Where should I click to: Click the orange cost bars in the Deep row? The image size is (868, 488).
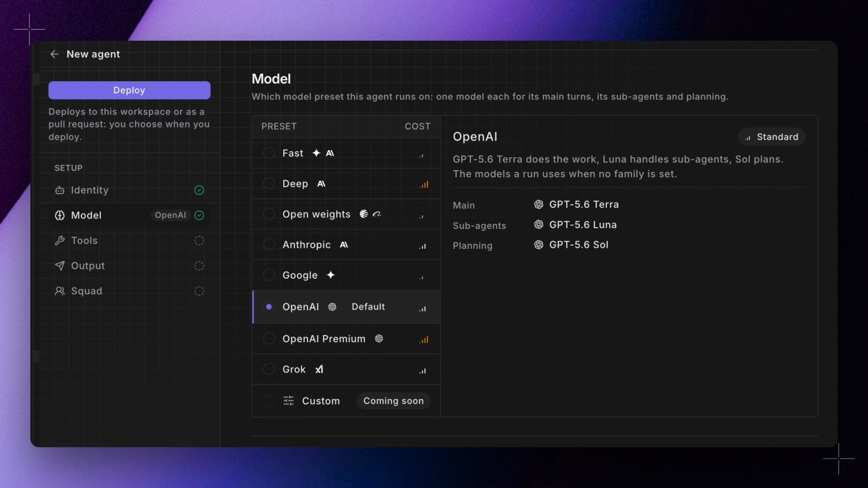pyautogui.click(x=424, y=184)
